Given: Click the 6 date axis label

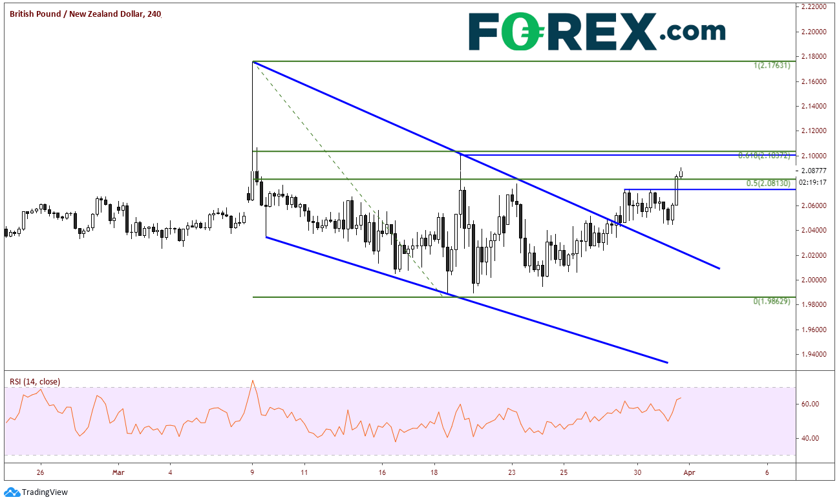Looking at the screenshot, I should click(x=767, y=472).
